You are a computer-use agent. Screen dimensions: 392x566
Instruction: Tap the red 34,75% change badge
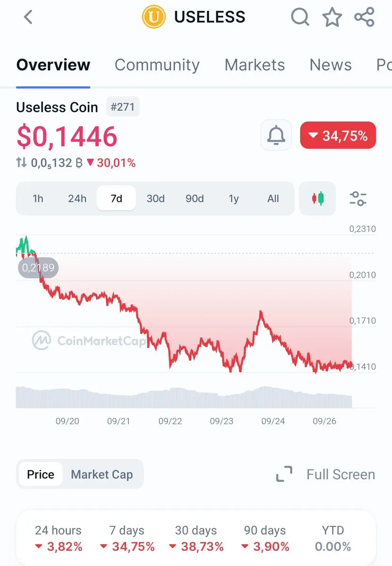click(338, 135)
